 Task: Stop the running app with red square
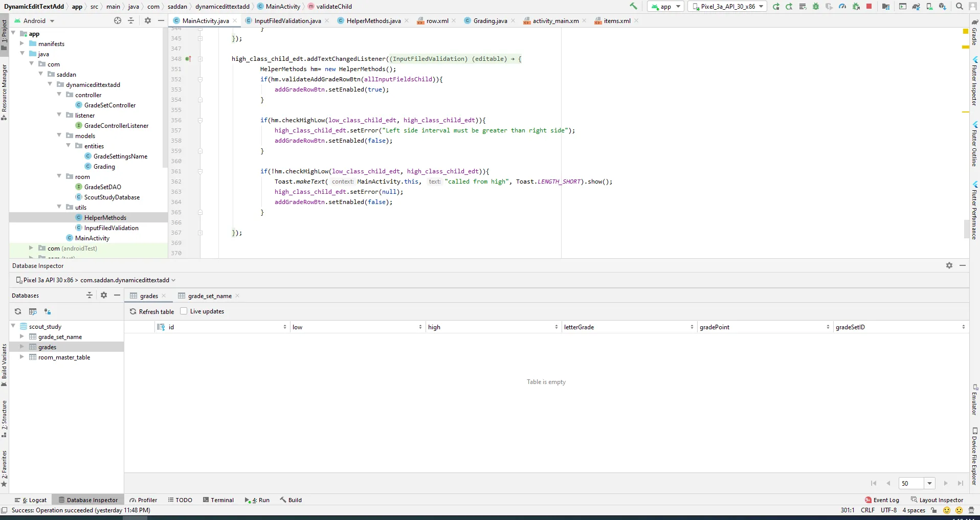[869, 6]
